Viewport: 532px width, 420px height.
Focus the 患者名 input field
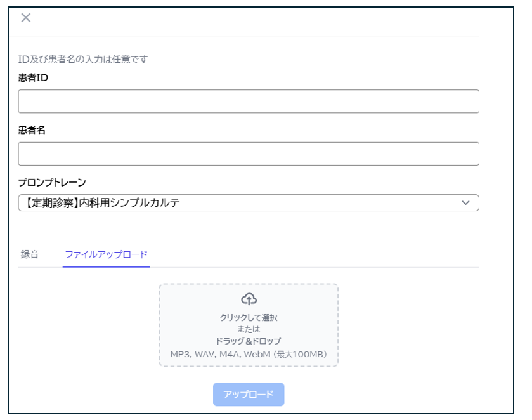[247, 154]
